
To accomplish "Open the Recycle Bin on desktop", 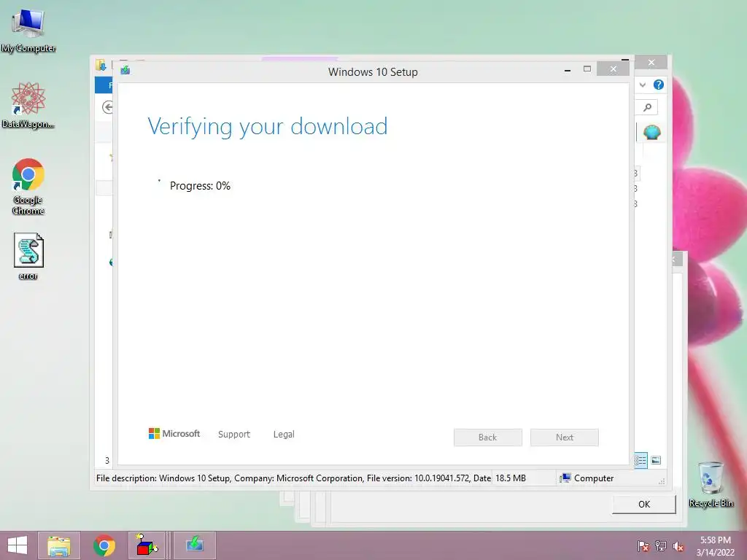I will point(711,485).
